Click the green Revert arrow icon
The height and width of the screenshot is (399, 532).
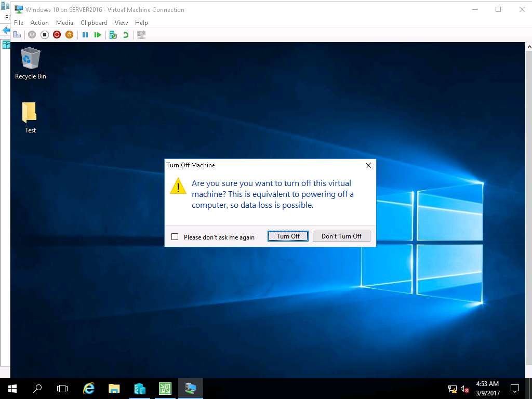126,35
